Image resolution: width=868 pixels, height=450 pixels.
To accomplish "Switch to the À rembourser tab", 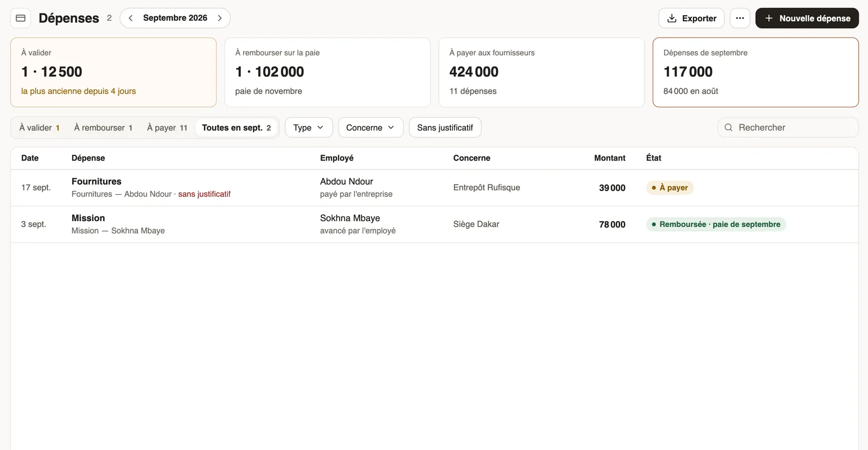I will 103,127.
